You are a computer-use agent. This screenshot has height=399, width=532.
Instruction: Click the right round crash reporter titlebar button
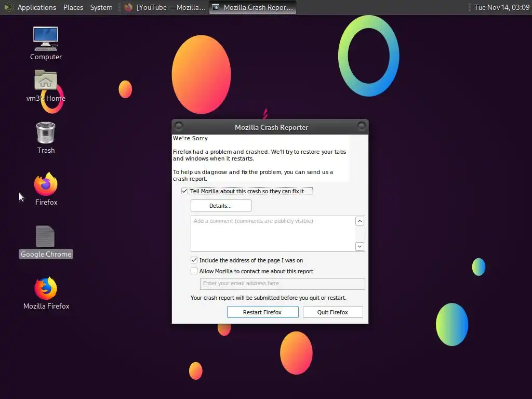[362, 126]
